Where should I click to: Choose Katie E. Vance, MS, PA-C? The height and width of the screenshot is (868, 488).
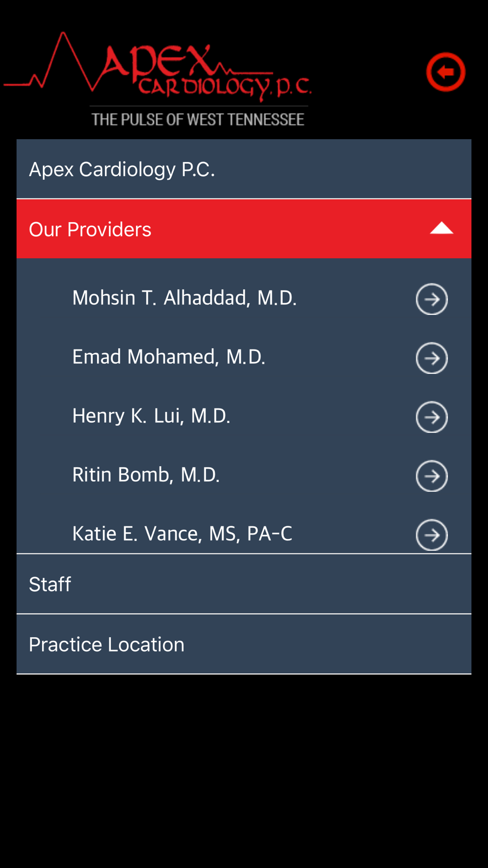183,534
